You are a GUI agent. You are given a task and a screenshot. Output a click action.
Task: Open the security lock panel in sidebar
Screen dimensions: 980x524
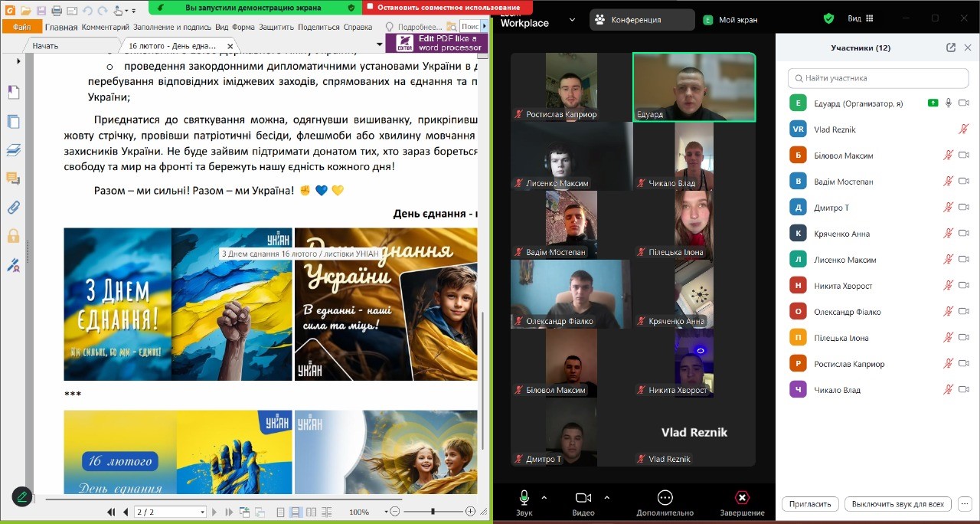click(13, 236)
